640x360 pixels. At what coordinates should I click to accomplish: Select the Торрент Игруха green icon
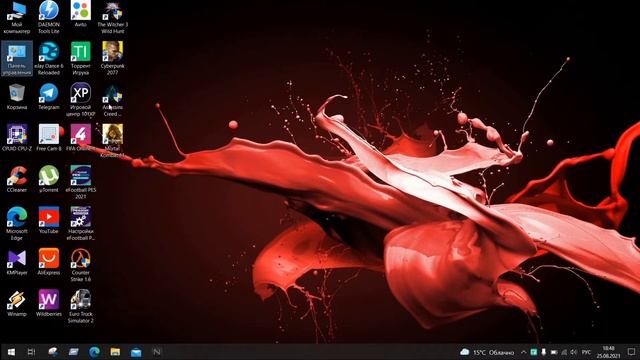pyautogui.click(x=80, y=58)
